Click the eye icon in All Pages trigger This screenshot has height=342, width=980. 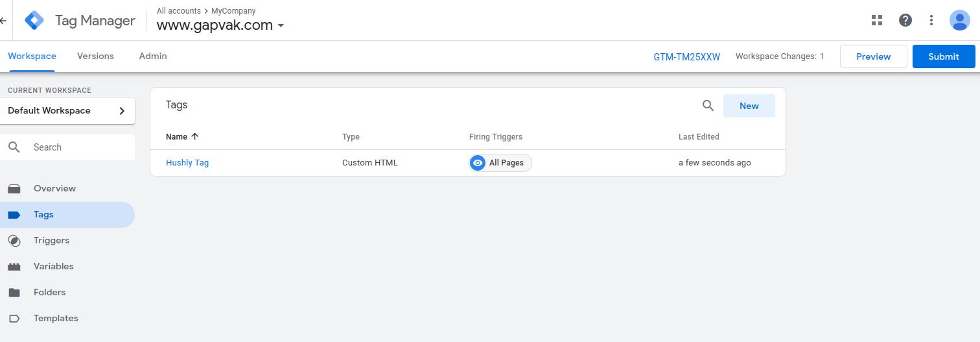(478, 163)
